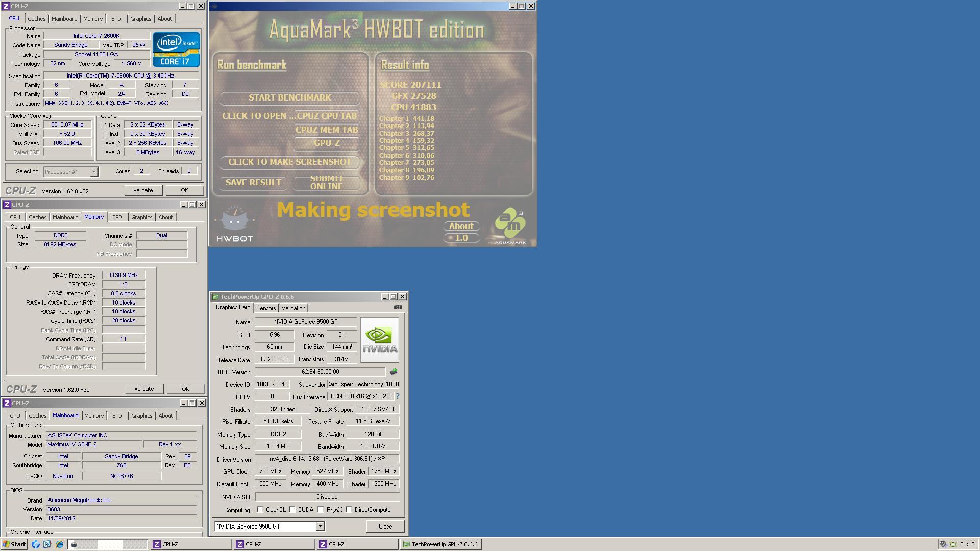Image resolution: width=980 pixels, height=551 pixels.
Task: Click the Core Voltage 1.568 V field
Action: (x=132, y=64)
